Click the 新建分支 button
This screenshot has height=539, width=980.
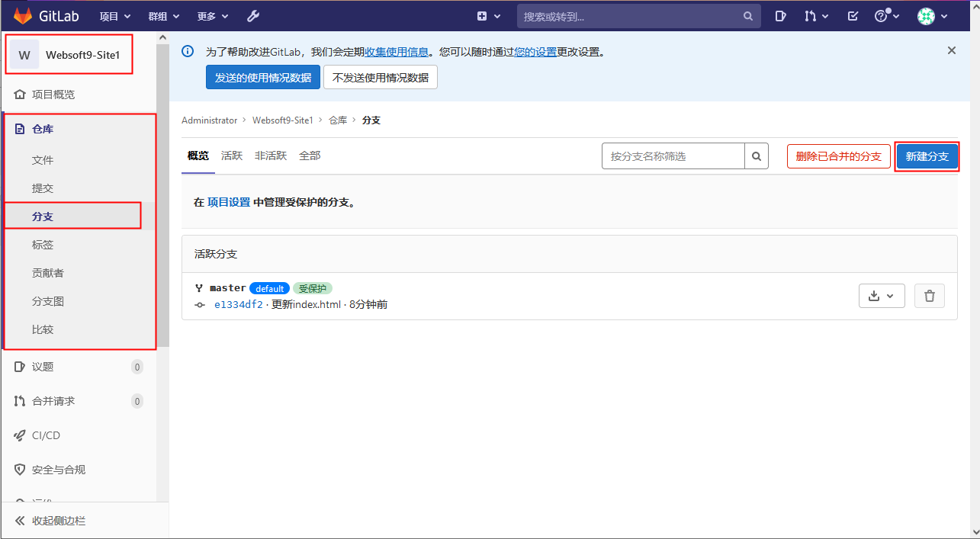pos(927,156)
